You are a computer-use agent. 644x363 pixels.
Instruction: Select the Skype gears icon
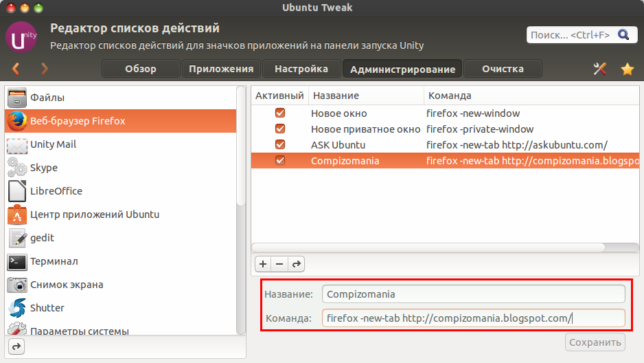pyautogui.click(x=17, y=167)
